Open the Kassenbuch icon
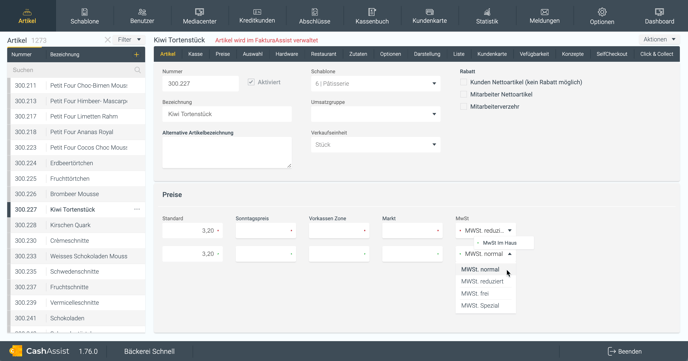688x361 pixels. point(372,12)
